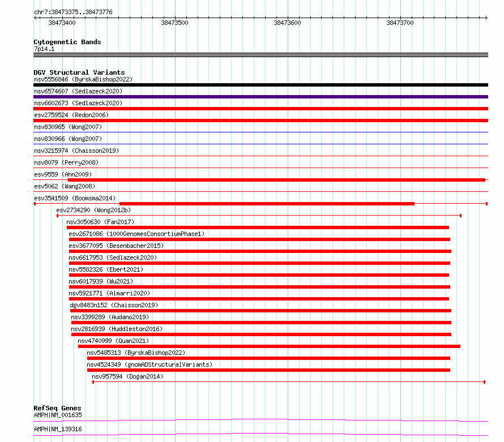Viewport: 504px width, 442px height.
Task: Click the nsv3215974 (Chaisson2019) label
Action: [x=76, y=151]
